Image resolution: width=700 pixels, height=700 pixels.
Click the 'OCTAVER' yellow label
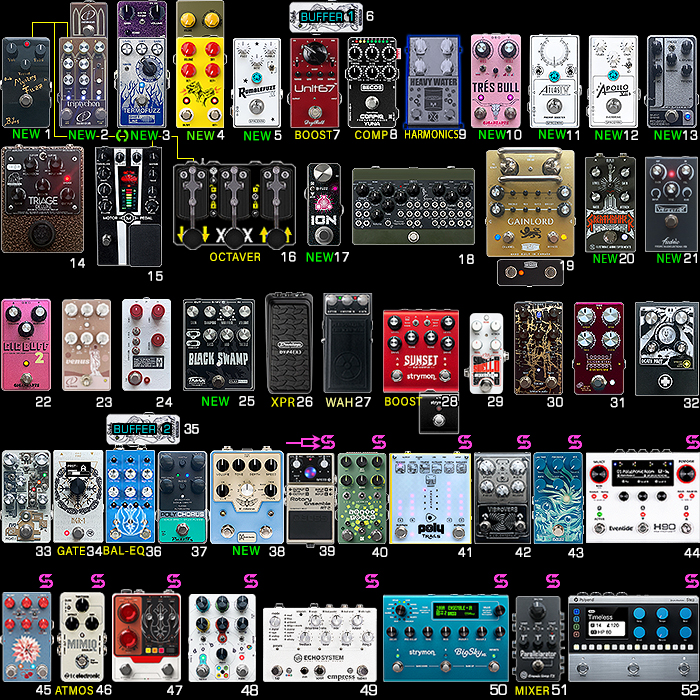pos(235,257)
